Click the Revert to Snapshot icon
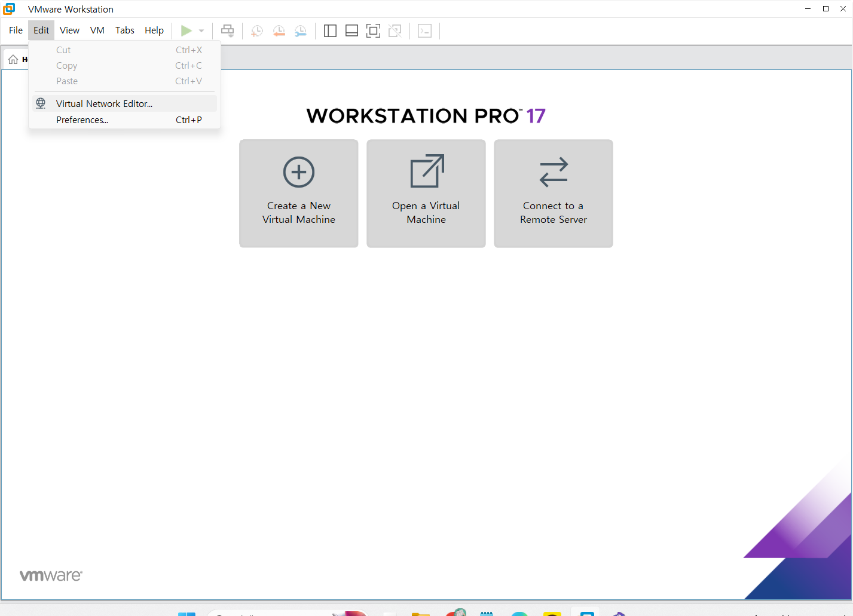Viewport: 853px width, 616px height. [279, 31]
